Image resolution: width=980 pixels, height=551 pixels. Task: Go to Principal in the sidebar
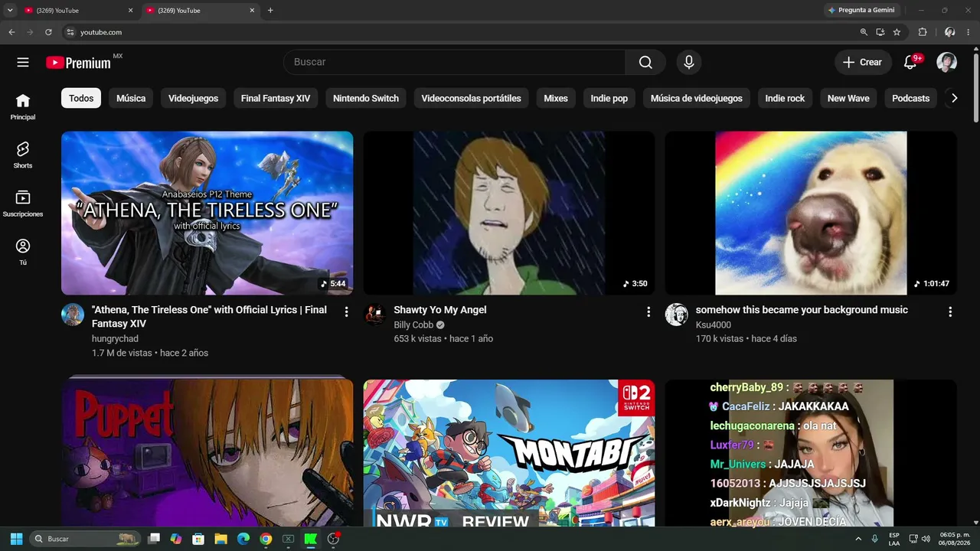(23, 106)
